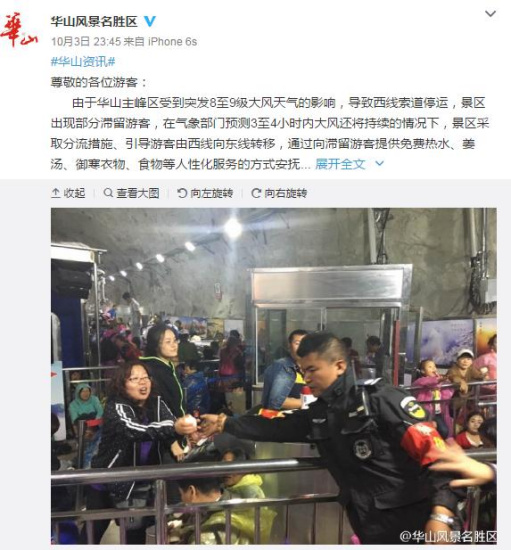
Task: Click the rotate-left arrow icon
Action: [x=182, y=193]
